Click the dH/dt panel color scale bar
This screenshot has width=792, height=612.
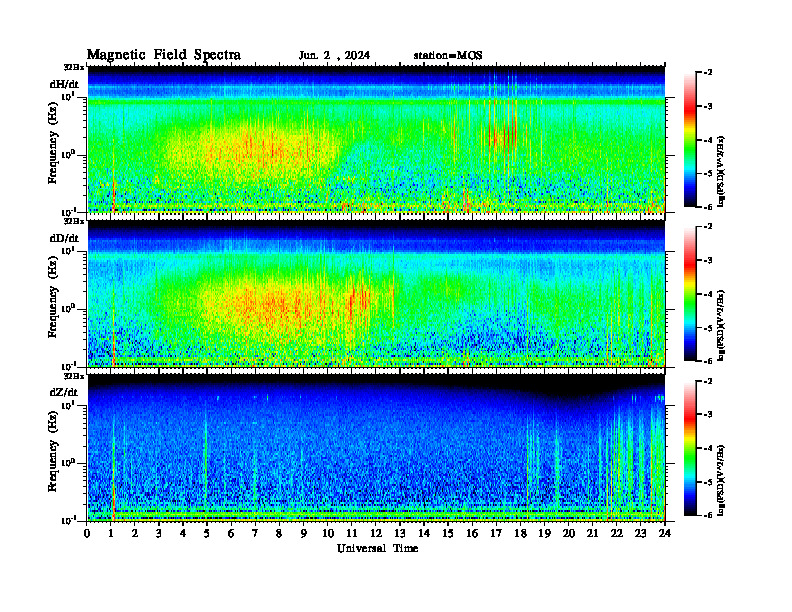(690, 140)
